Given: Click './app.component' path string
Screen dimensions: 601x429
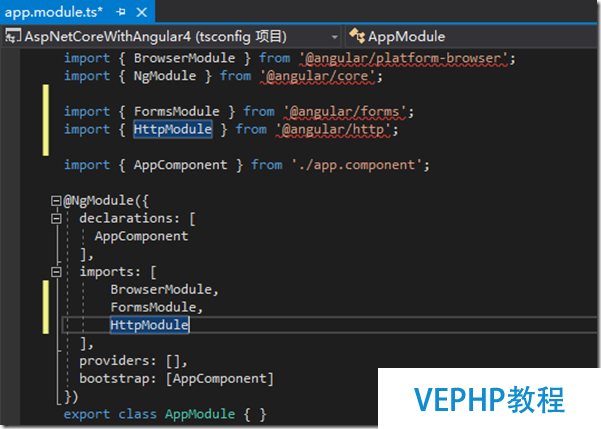Looking at the screenshot, I should 357,165.
